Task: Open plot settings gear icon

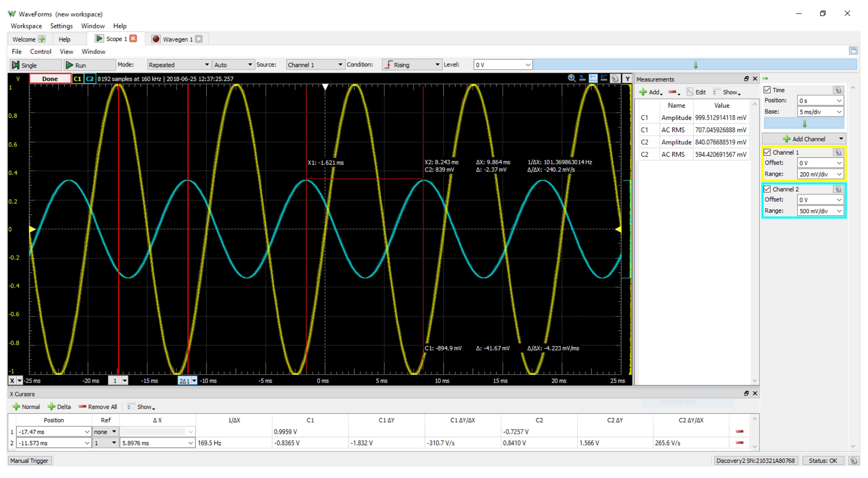Action: point(615,79)
